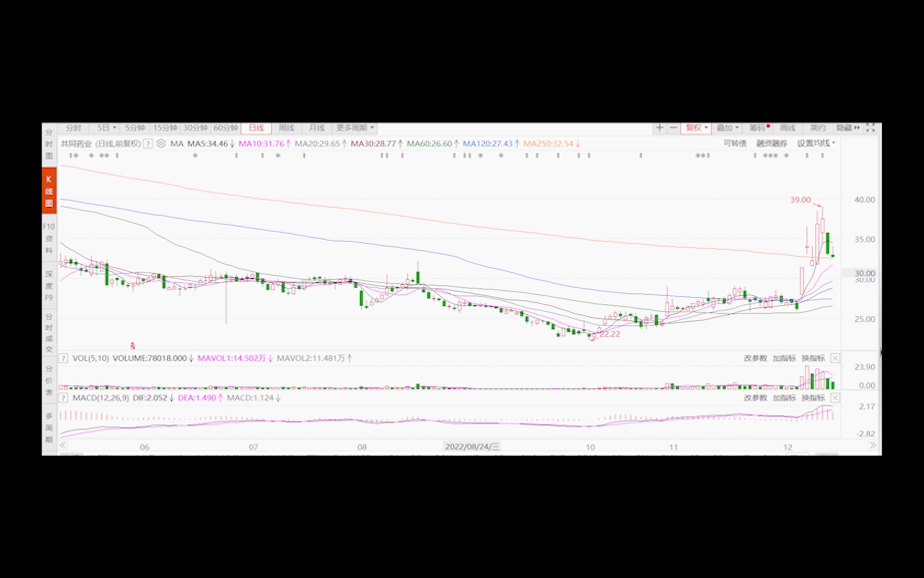Open MACD indicator help question mark

pos(64,398)
